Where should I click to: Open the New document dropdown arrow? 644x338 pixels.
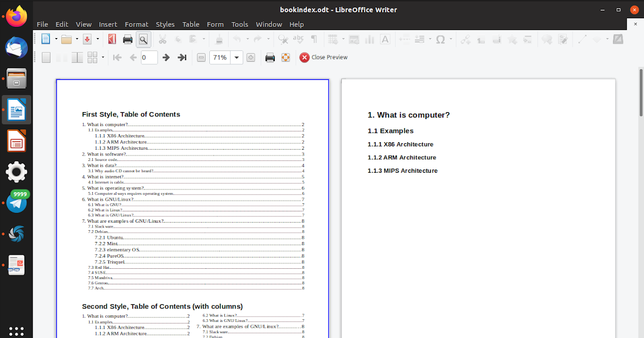56,39
